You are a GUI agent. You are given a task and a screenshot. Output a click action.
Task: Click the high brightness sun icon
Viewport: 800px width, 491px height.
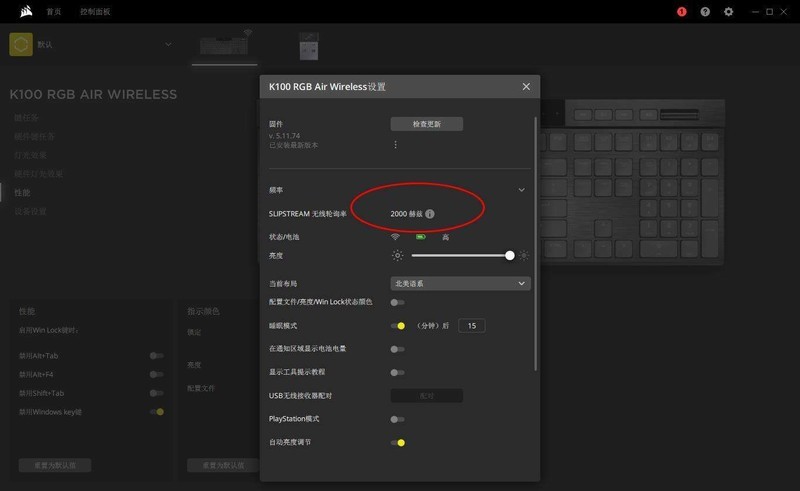point(524,256)
